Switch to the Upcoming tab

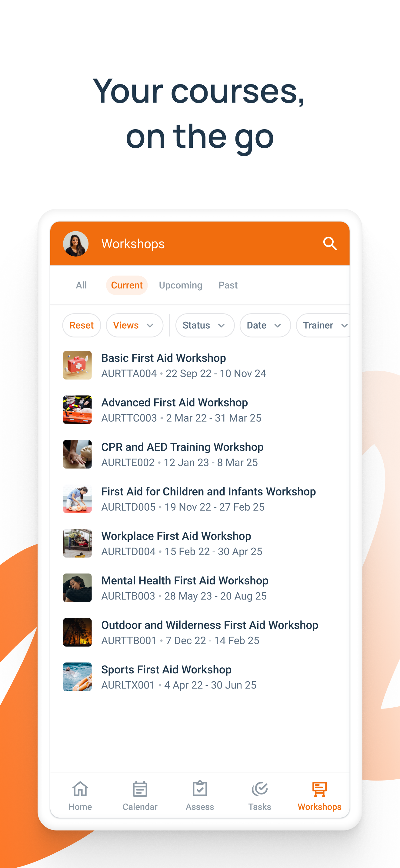point(180,285)
